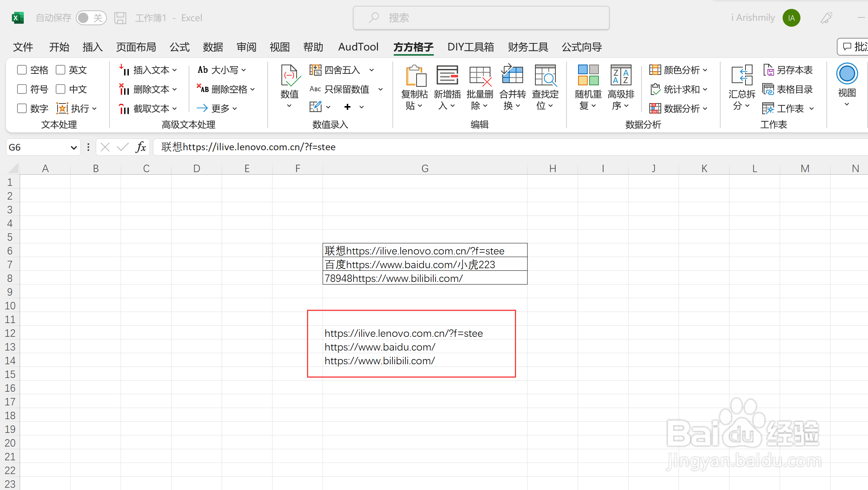Image resolution: width=868 pixels, height=490 pixels.
Task: Open 合并转换 merge convert tool
Action: pyautogui.click(x=512, y=88)
